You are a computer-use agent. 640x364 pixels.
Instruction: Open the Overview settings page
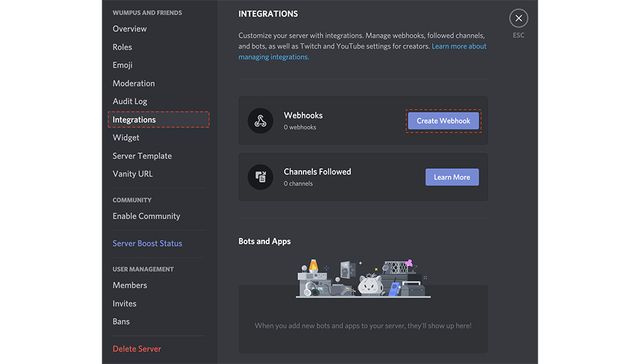click(x=129, y=29)
